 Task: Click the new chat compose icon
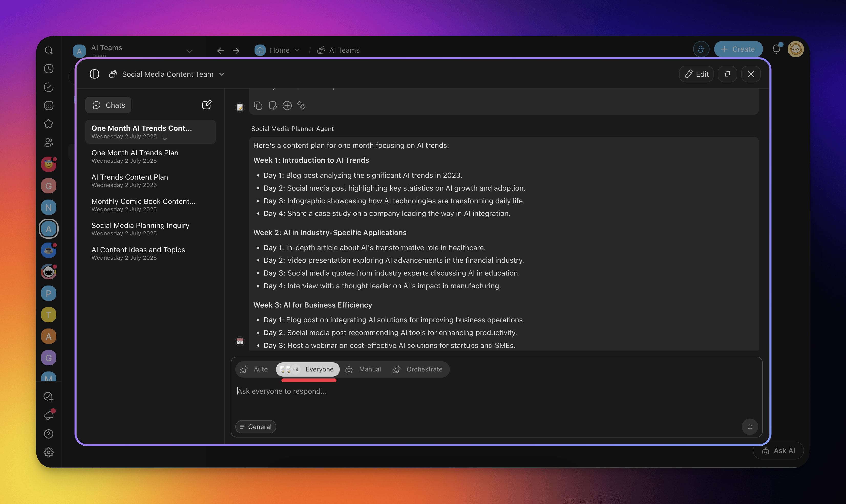207,105
